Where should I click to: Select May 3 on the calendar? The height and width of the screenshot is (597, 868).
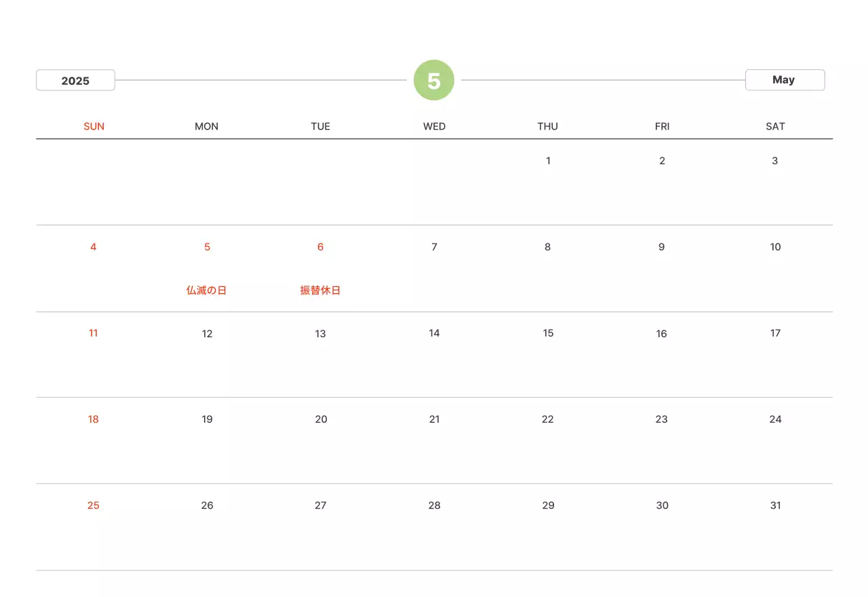(x=774, y=161)
